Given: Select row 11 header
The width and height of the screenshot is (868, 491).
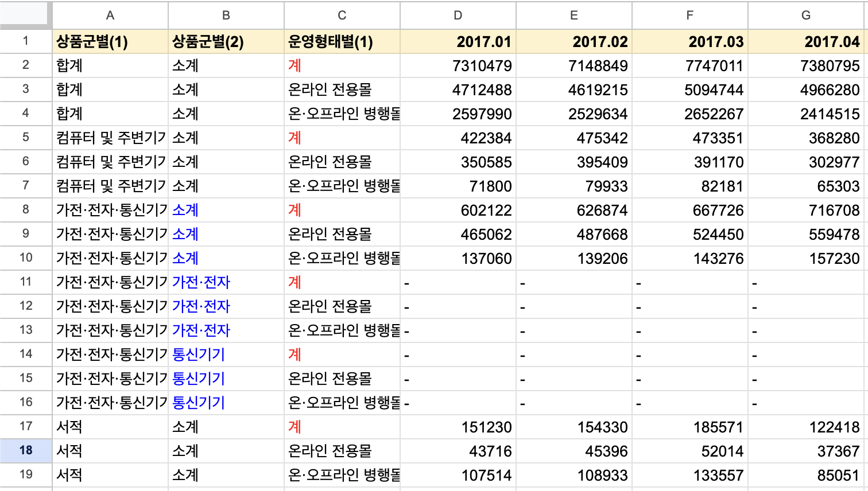Looking at the screenshot, I should pos(26,282).
